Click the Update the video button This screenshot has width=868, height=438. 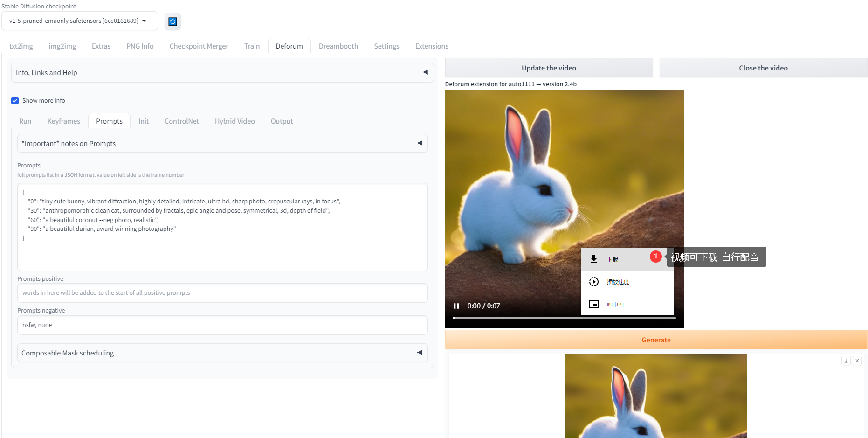point(549,68)
